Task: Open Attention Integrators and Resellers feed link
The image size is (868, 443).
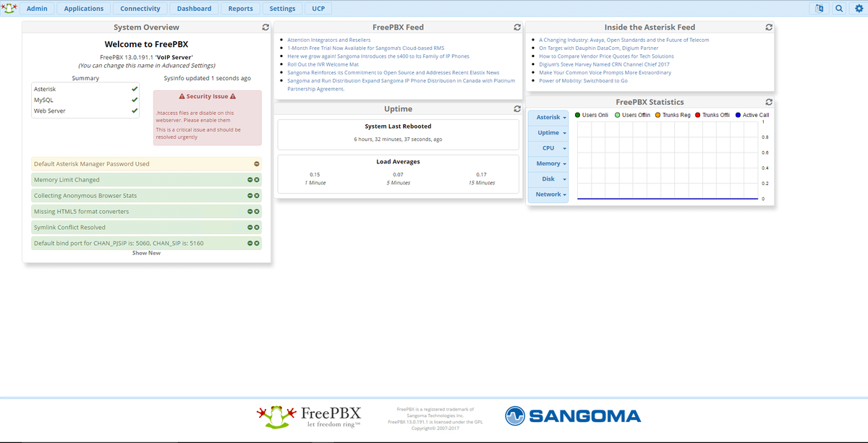Action: [x=328, y=40]
